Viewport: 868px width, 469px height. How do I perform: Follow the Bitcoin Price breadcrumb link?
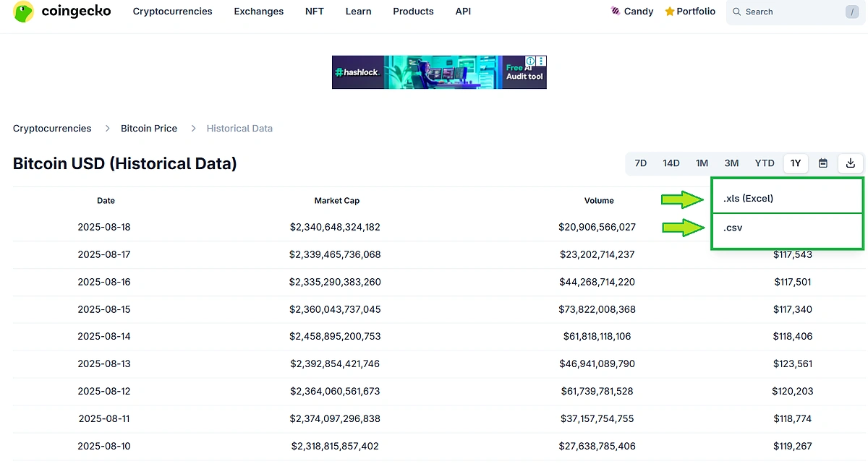tap(149, 128)
